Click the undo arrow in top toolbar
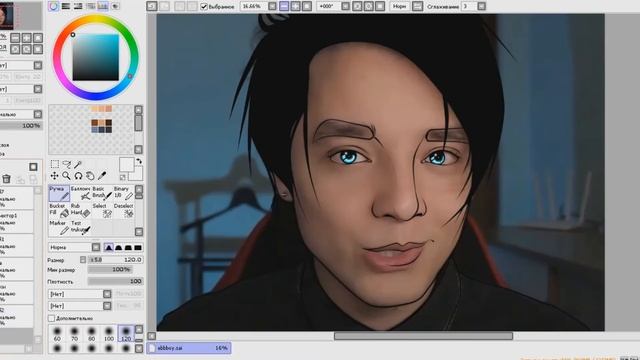Screen dimensions: 640x360 click(x=152, y=6)
